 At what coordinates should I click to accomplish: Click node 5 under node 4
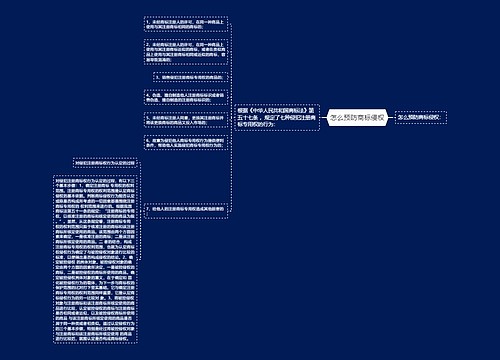[x=186, y=120]
